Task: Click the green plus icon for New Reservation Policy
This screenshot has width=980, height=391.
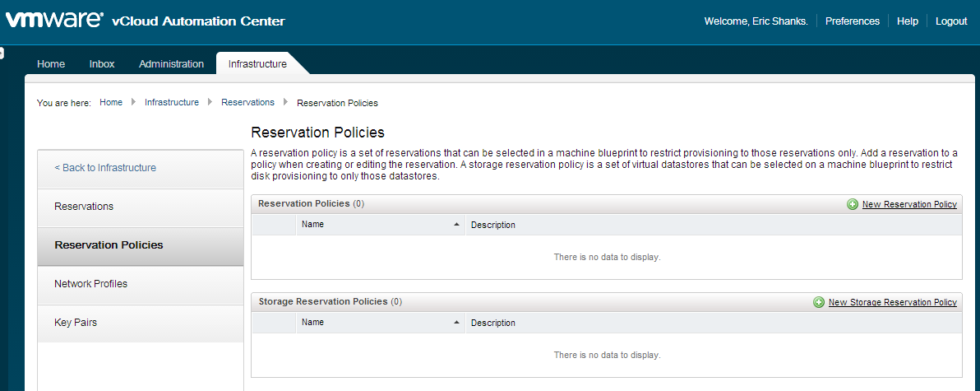Action: (853, 204)
